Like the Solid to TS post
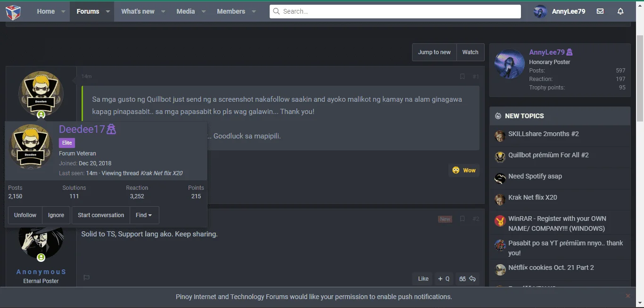The height and width of the screenshot is (308, 644). tap(423, 279)
